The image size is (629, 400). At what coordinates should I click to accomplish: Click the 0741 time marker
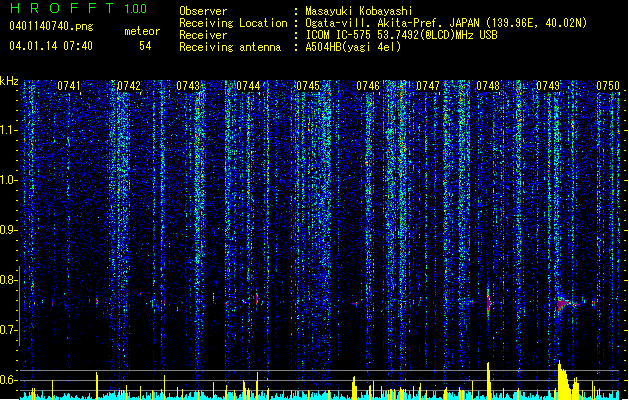coord(69,85)
